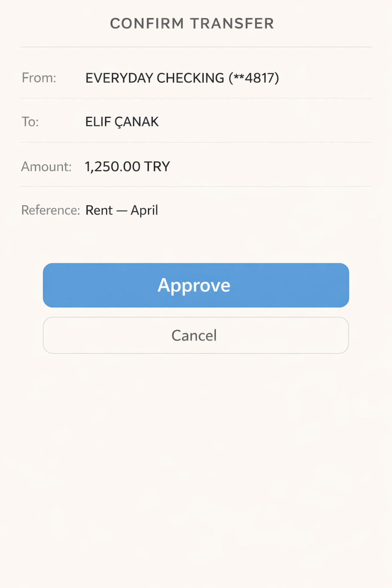Click the "Amount:" field label
Image resolution: width=392 pixels, height=588 pixels.
[x=46, y=167]
